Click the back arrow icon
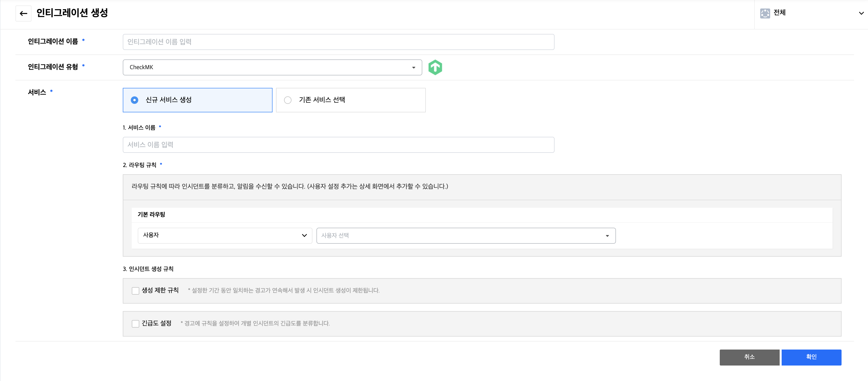868x381 pixels. 23,13
